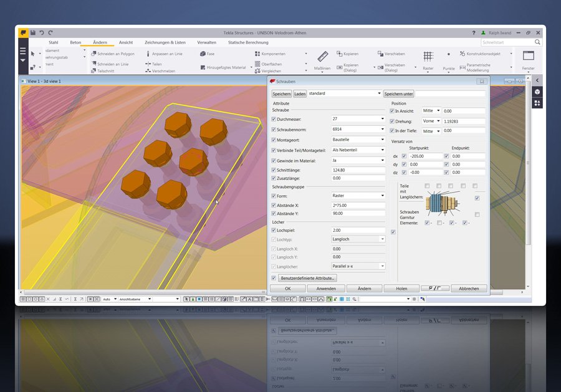Disable the Drehung checkbox
Screen dimensions: 561x392
[392, 121]
